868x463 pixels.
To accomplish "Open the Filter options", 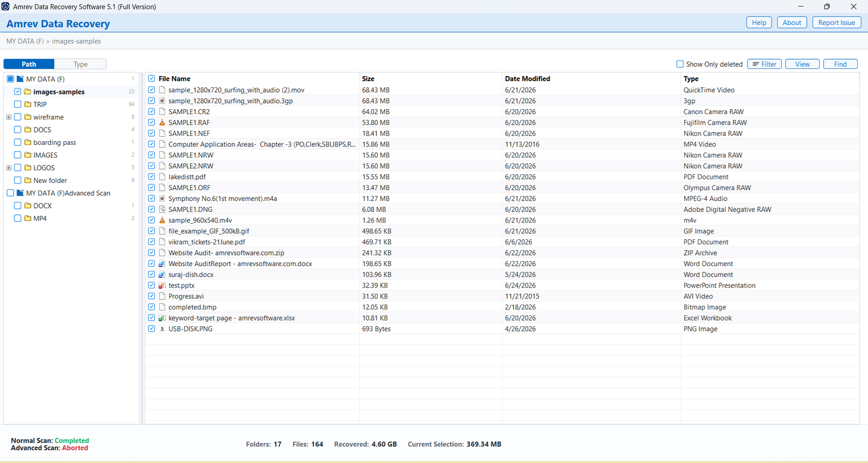I will 764,64.
